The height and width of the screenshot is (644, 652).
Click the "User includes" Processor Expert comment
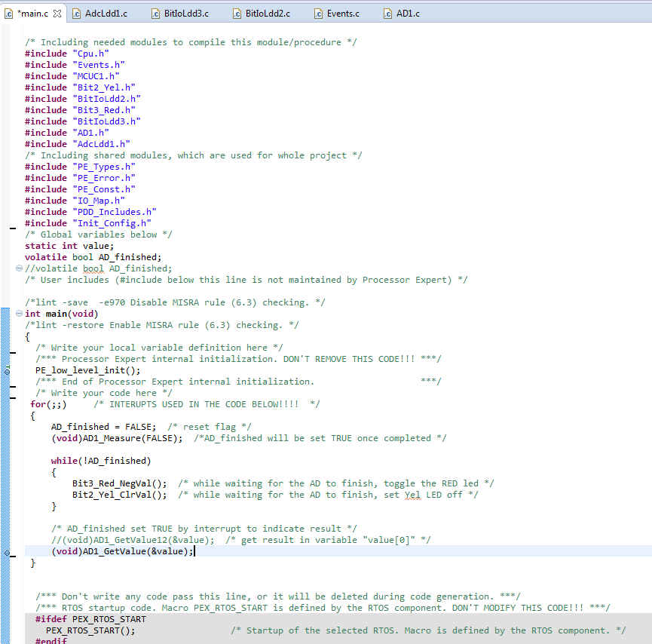(x=246, y=280)
